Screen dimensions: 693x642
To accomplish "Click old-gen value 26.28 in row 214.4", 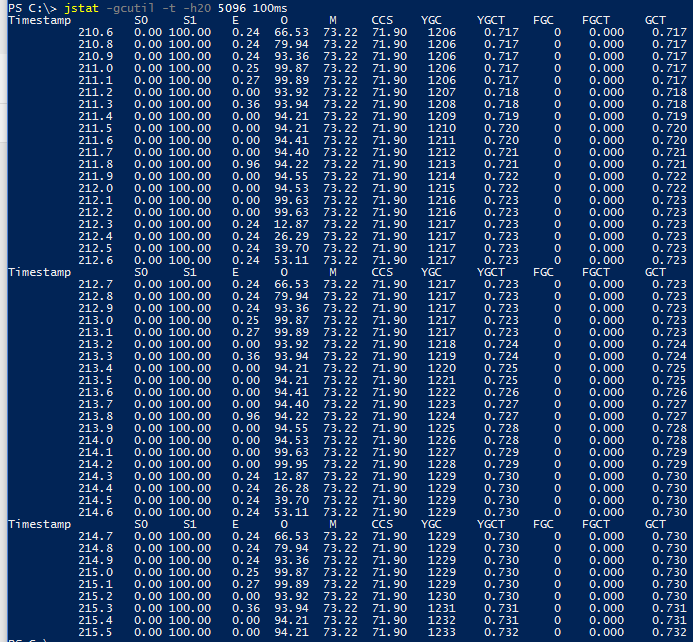I will tap(291, 488).
